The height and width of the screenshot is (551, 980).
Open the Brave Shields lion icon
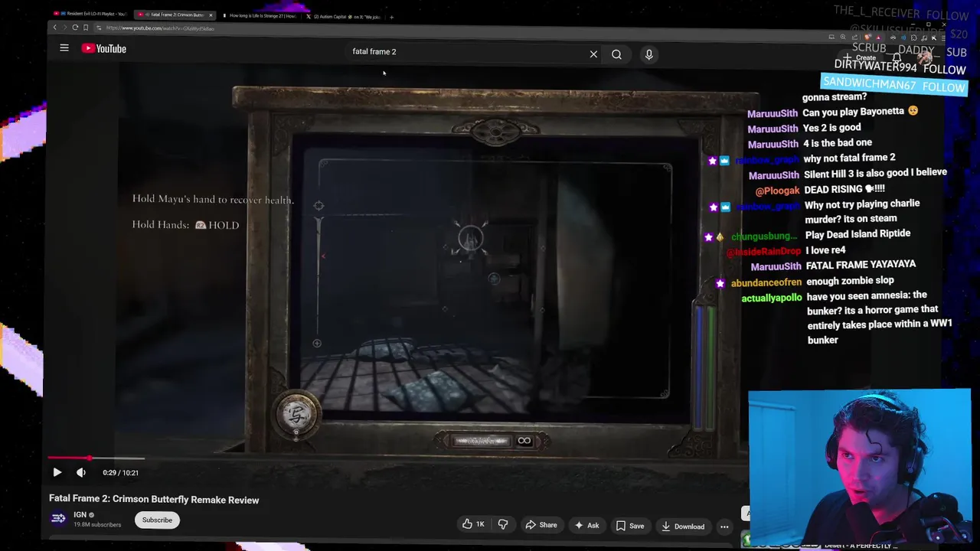[x=867, y=37]
